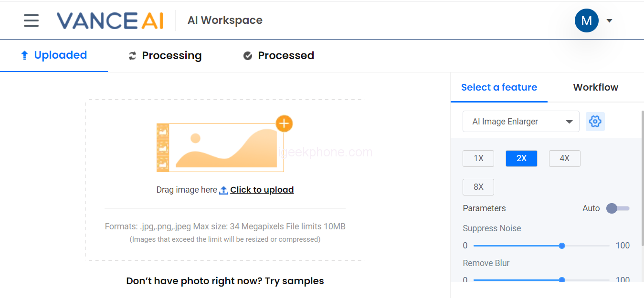Expand the account dropdown arrow
644x298 pixels.
click(609, 21)
